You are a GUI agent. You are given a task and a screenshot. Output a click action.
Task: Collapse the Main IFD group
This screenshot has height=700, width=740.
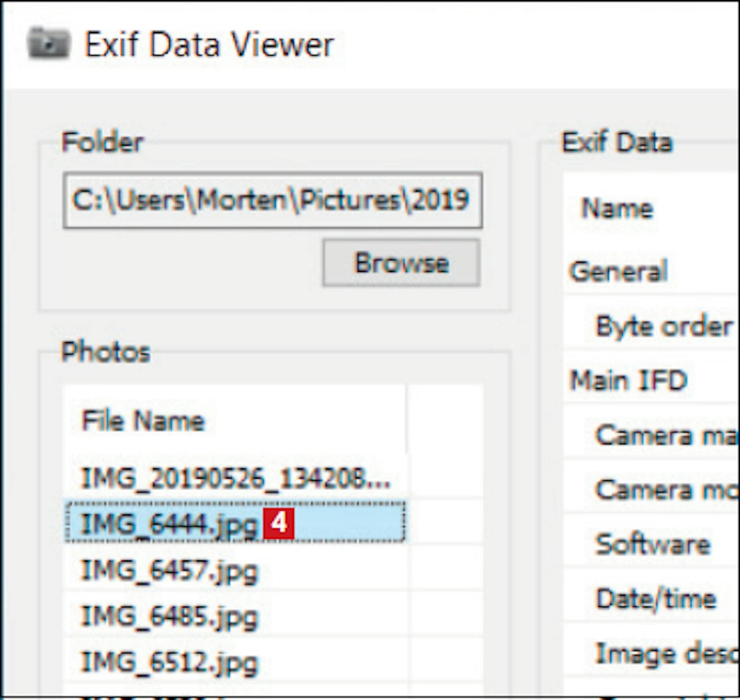pyautogui.click(x=628, y=381)
